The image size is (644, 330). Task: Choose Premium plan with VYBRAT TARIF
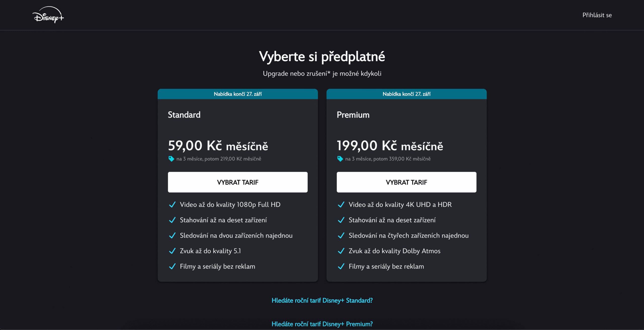coord(407,182)
